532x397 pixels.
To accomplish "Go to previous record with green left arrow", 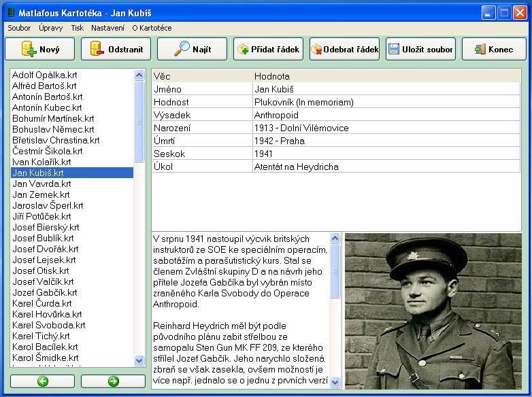I will [x=42, y=381].
